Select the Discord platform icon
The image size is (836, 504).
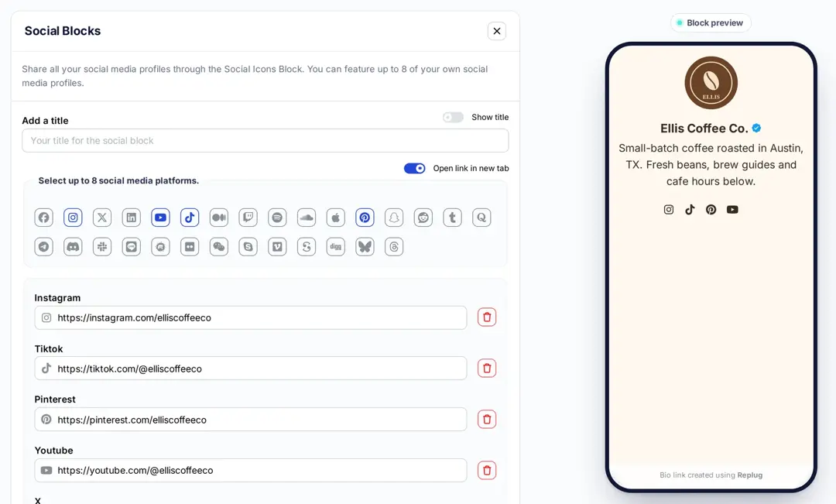point(73,247)
